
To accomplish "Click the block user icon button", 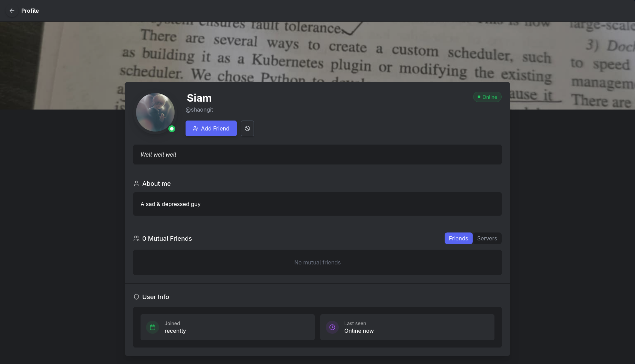I will [247, 128].
